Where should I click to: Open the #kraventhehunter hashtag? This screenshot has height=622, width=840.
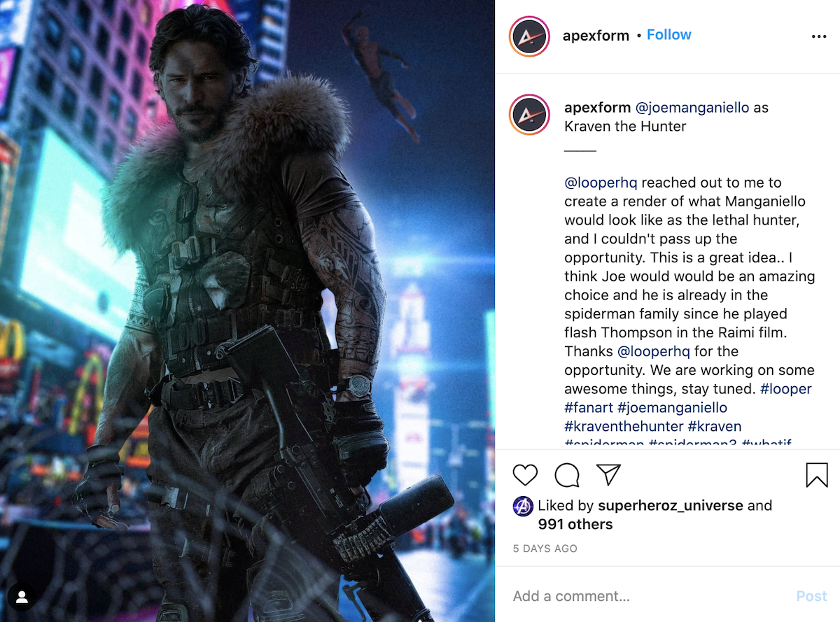[x=624, y=426]
